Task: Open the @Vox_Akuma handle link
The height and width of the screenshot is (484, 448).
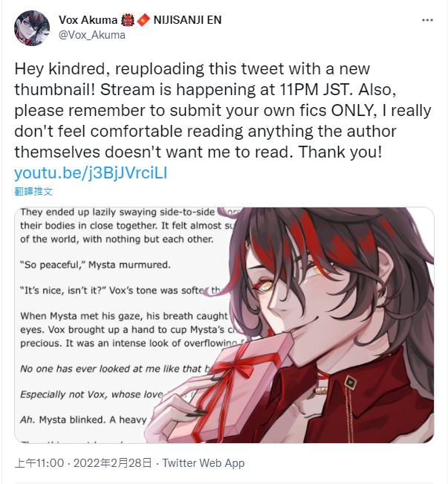Action: 92,35
